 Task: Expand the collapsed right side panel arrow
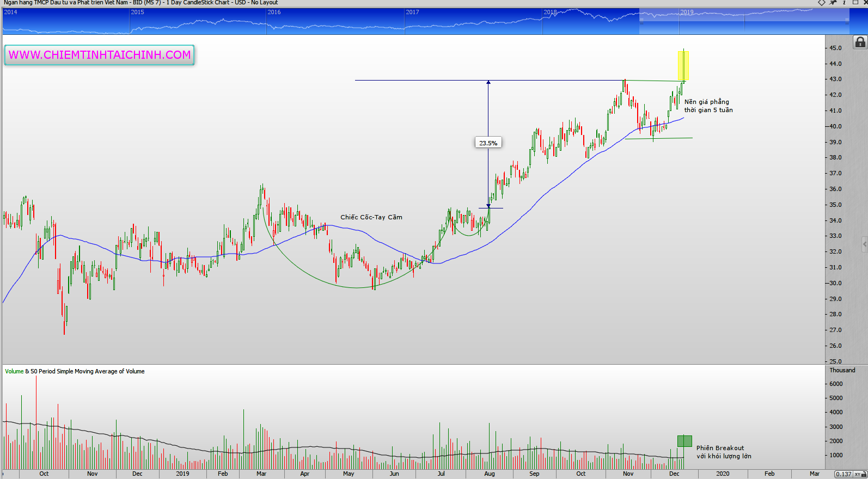[864, 244]
